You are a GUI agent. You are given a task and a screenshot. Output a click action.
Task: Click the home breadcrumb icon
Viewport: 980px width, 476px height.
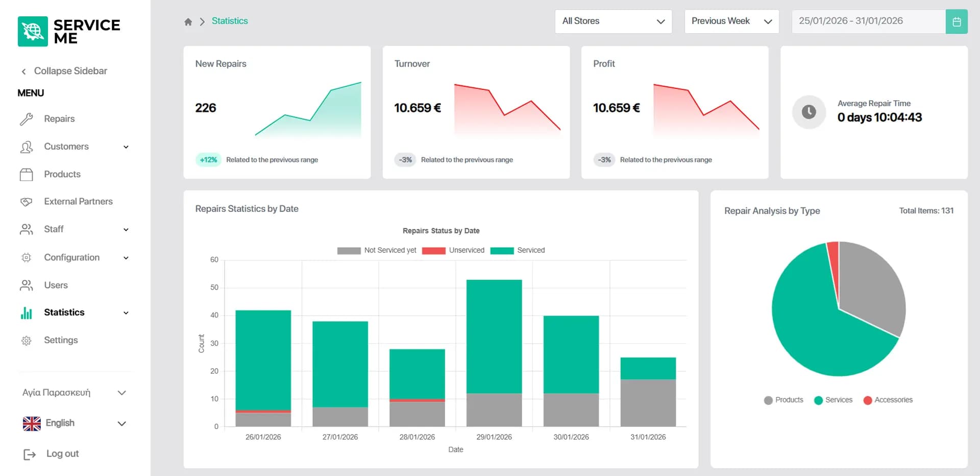point(188,21)
